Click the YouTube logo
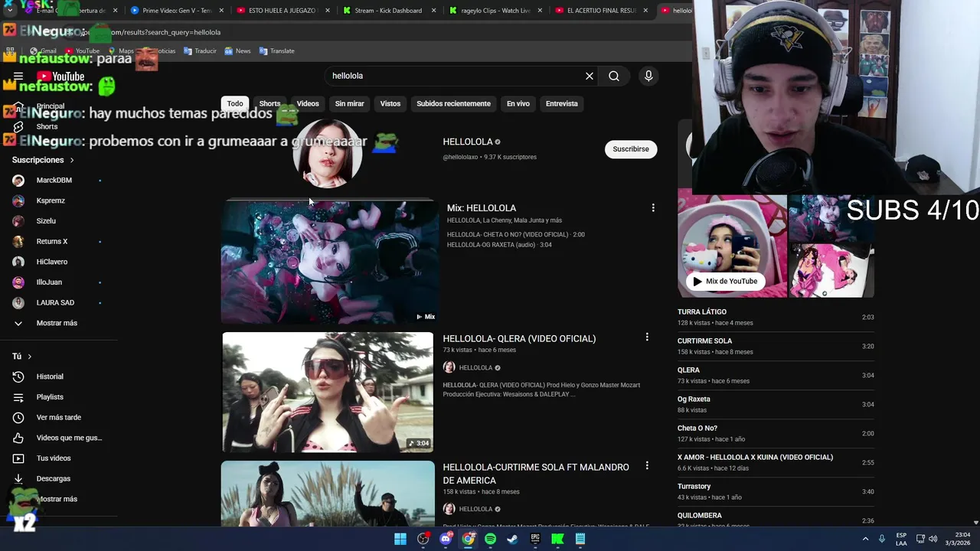The image size is (980, 551). [60, 76]
